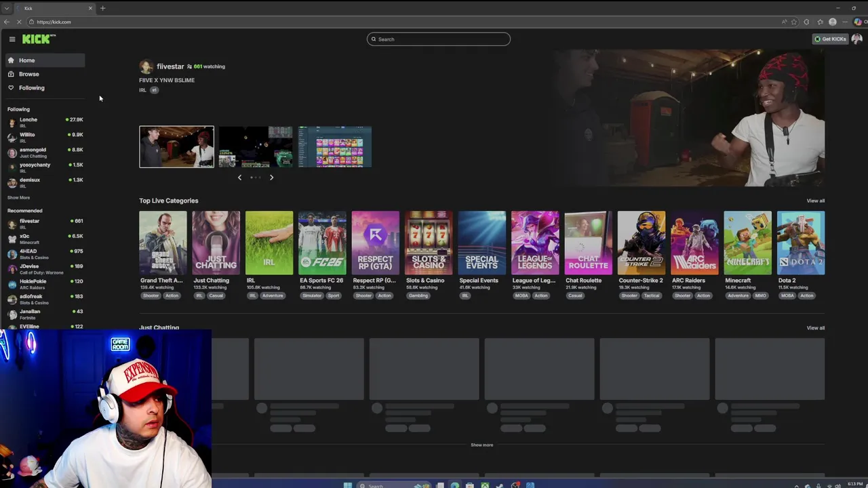Open xQc in Recommended list
Screen dimensions: 868x488
(45, 239)
